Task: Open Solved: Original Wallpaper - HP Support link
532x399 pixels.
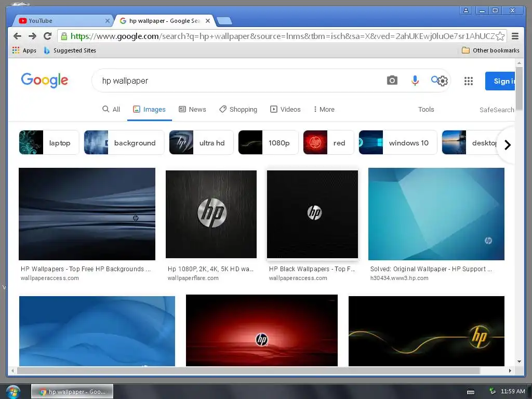Action: [x=431, y=269]
